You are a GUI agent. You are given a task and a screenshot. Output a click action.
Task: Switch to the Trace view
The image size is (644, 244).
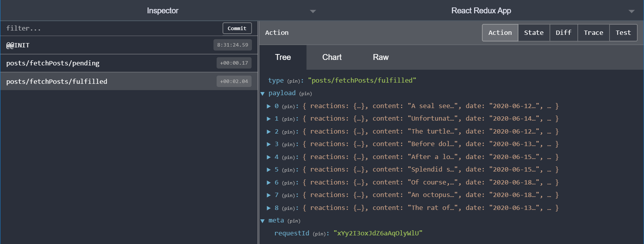pos(593,33)
